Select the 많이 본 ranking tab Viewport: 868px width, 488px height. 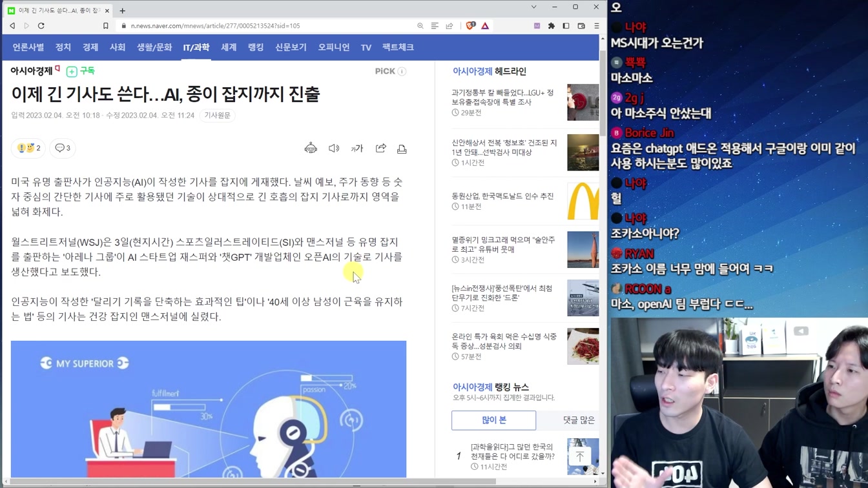point(494,420)
